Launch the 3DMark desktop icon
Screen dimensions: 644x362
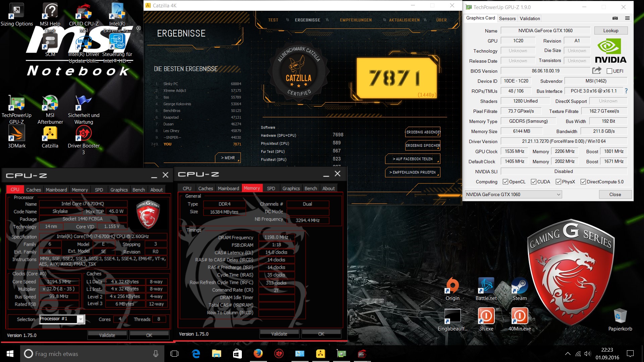click(x=16, y=137)
